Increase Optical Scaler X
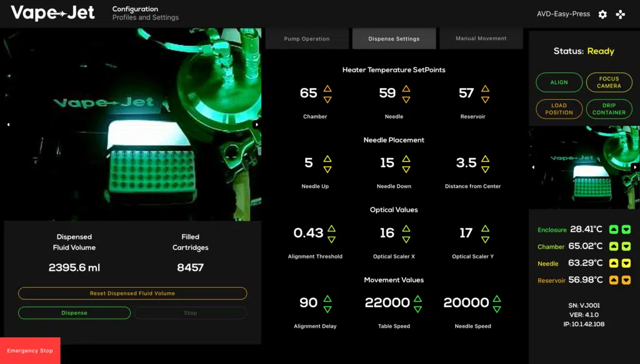 tap(406, 229)
